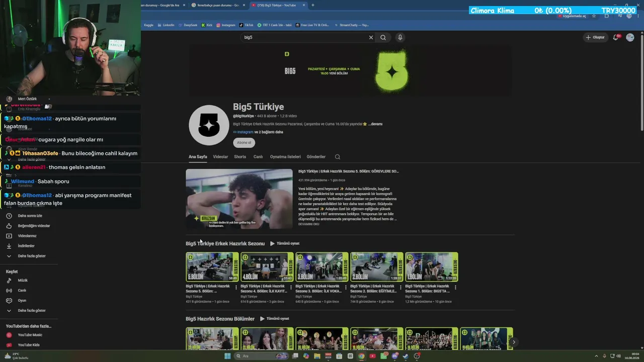Open the featured video title Erkek Hazırlık Sezonu 5. Bölüm
Screen dimensions: 644x362
coord(348,171)
